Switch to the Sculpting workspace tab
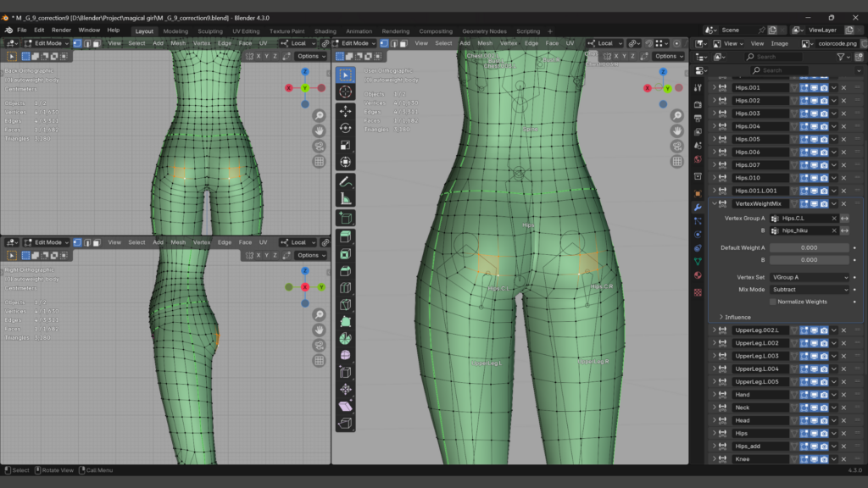This screenshot has height=488, width=868. point(210,31)
